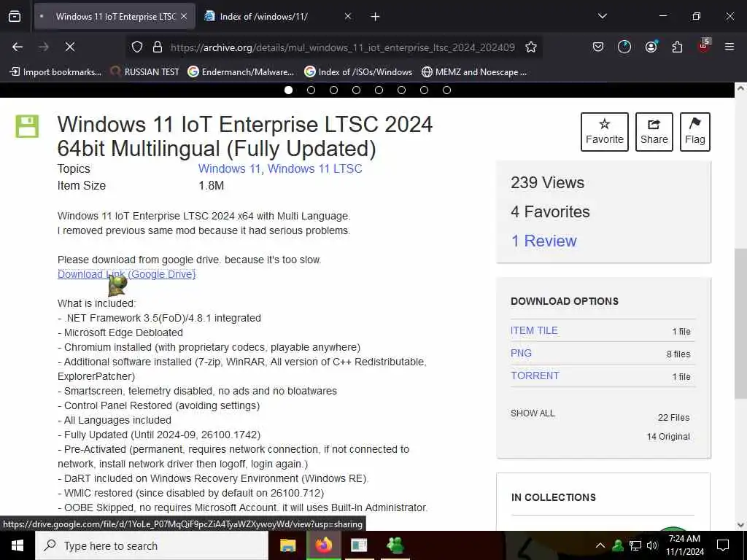Image resolution: width=747 pixels, height=560 pixels.
Task: View site security padlock info
Action: 158,47
